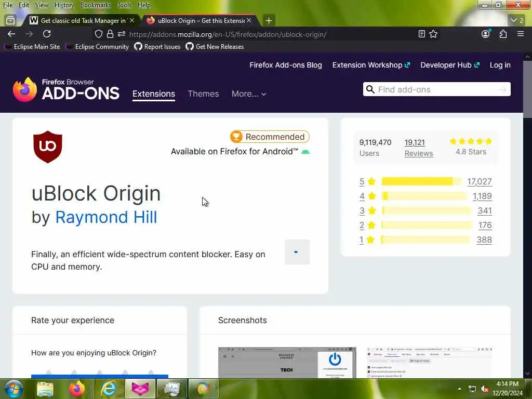Screen dimensions: 532x399
Task: Open the Bookmarks menu
Action: click(96, 5)
